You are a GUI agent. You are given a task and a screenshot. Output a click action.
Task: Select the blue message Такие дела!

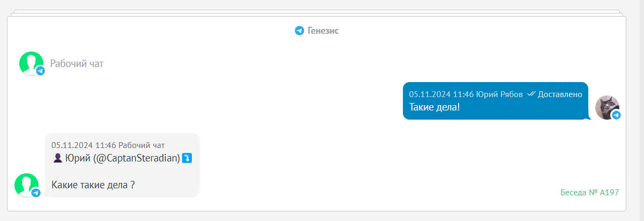pyautogui.click(x=496, y=101)
